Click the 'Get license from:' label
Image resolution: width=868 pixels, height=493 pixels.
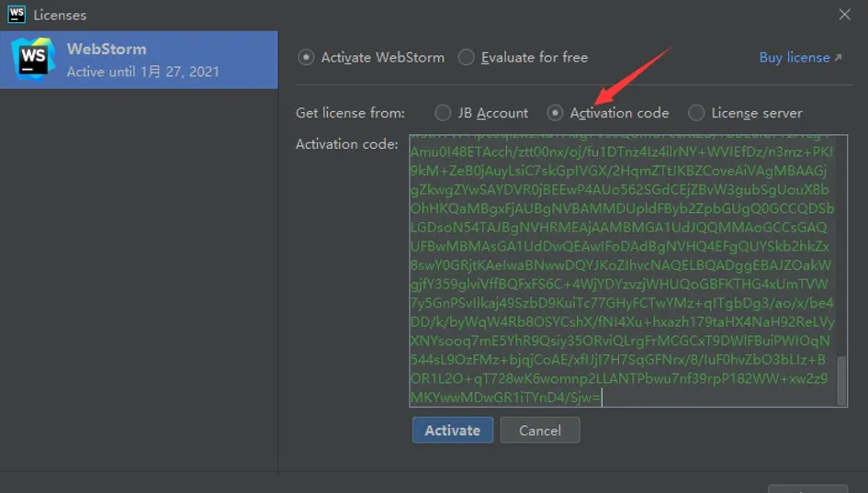tap(350, 113)
